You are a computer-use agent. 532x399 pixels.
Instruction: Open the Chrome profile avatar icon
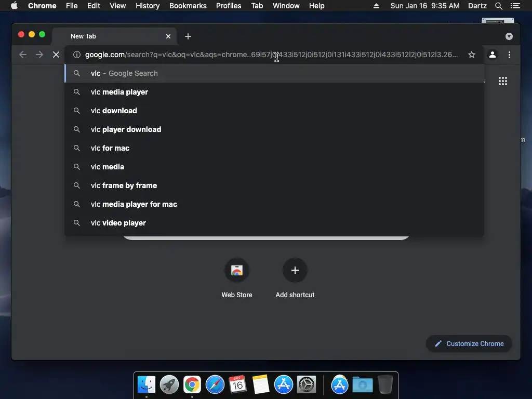coord(493,55)
